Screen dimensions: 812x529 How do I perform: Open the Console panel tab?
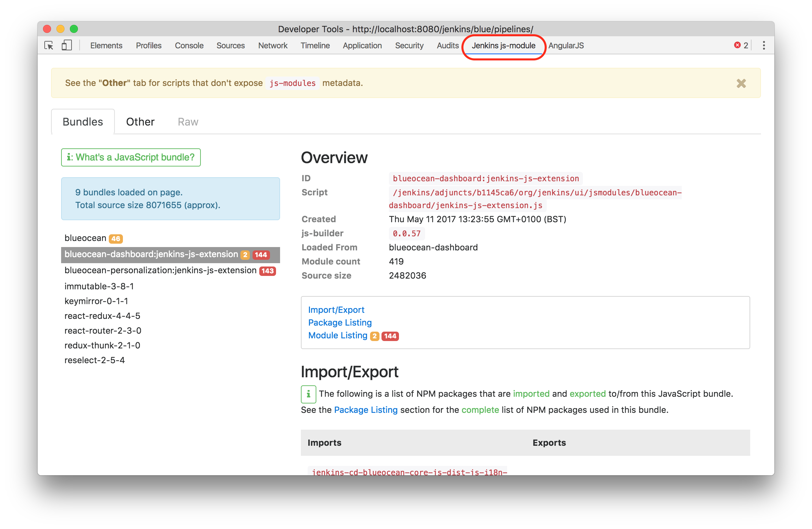pyautogui.click(x=189, y=46)
